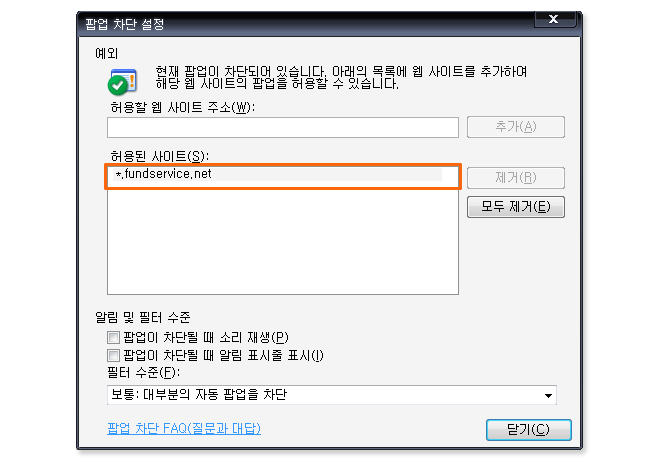The image size is (660, 460).
Task: Close the dialog with the title bar X
Action: tap(554, 19)
